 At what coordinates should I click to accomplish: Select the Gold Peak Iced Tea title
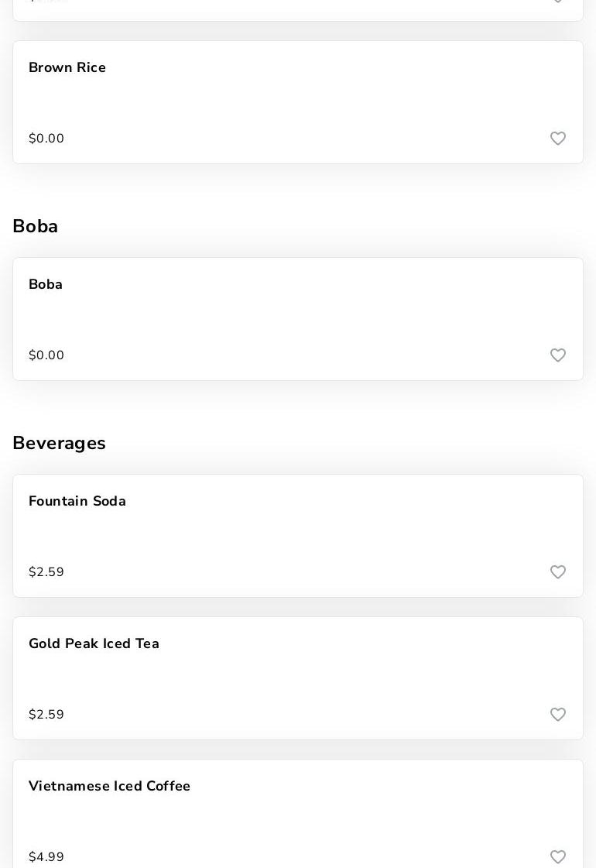click(94, 644)
